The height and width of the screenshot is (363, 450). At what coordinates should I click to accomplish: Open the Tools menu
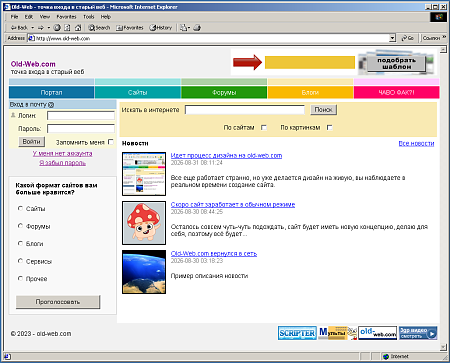89,17
